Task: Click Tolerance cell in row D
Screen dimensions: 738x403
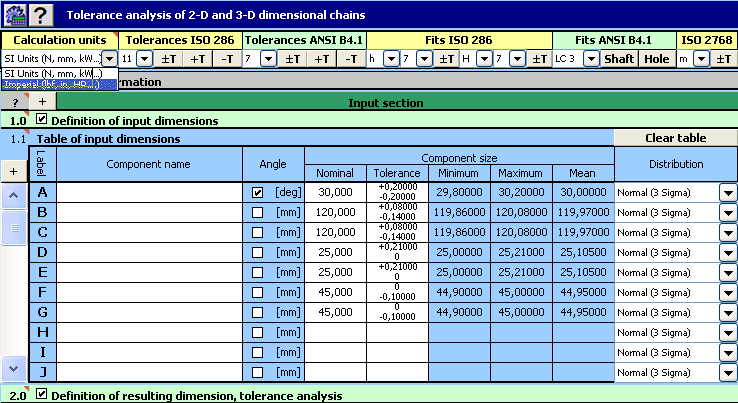Action: [397, 252]
